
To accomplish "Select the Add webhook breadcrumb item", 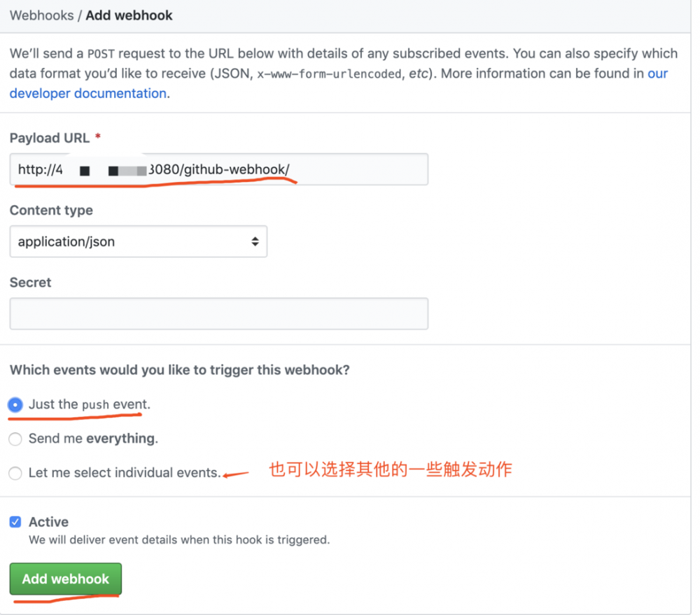I will (129, 15).
